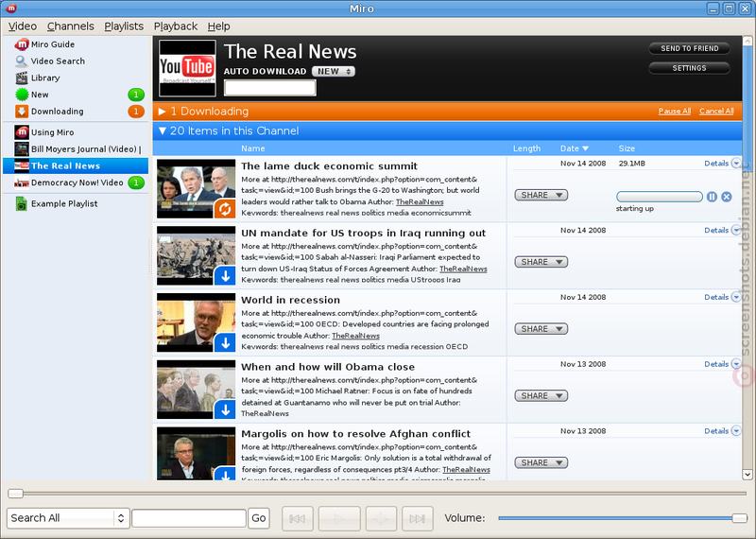Image resolution: width=756 pixels, height=539 pixels.
Task: Pause the lame duck download
Action: click(712, 197)
